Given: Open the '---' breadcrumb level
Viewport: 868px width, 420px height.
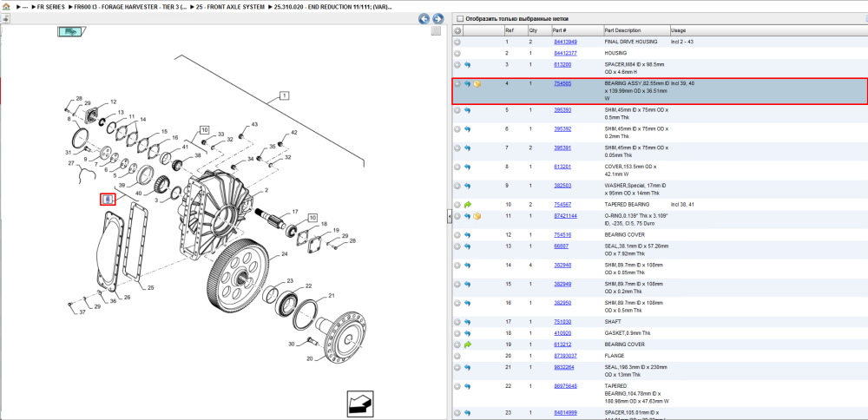Looking at the screenshot, I should coord(25,7).
